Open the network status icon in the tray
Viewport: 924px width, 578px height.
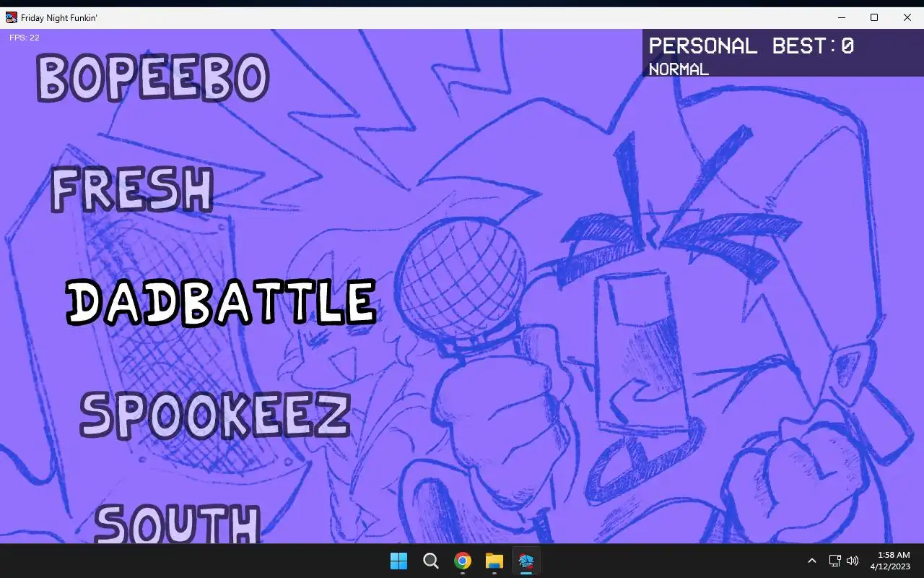[834, 561]
